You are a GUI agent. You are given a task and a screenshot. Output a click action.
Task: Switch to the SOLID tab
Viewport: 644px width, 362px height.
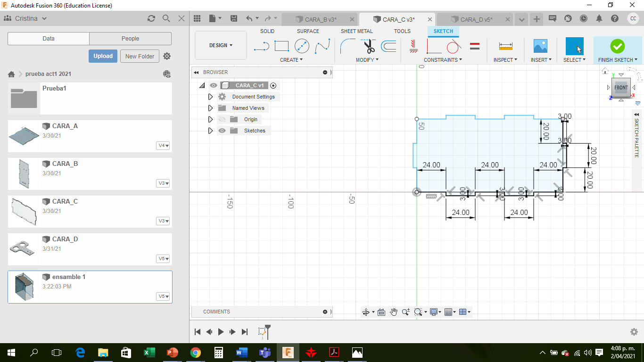267,31
